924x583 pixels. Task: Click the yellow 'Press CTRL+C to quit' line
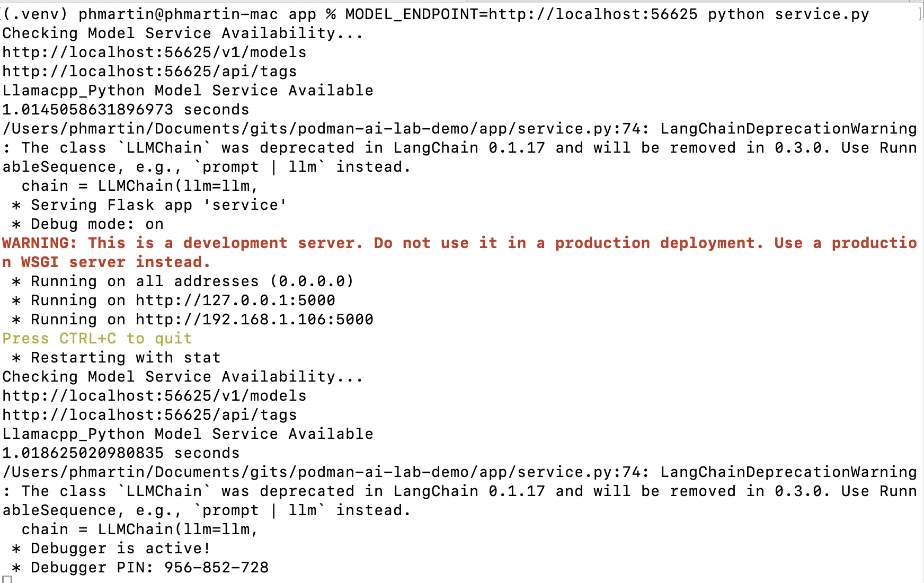click(97, 339)
